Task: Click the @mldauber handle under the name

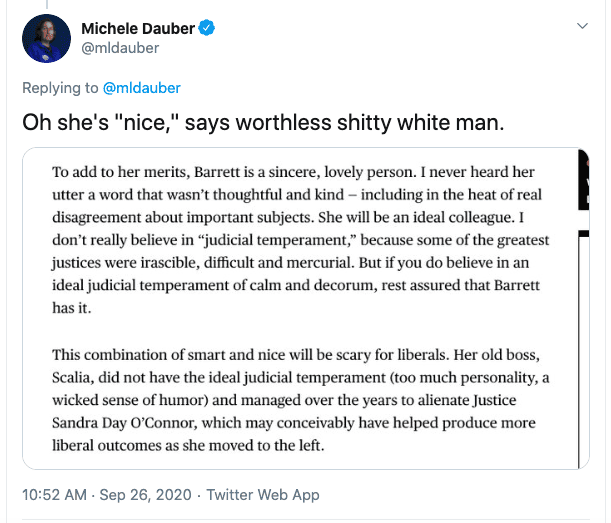Action: click(120, 48)
